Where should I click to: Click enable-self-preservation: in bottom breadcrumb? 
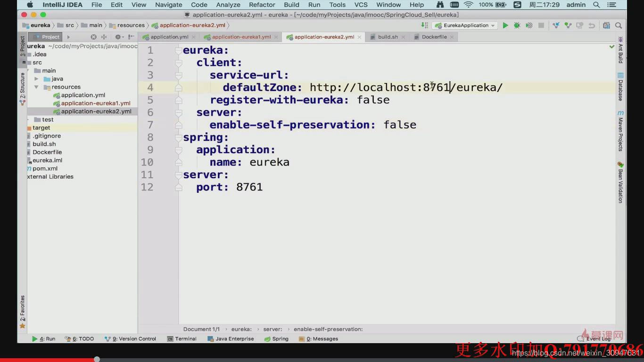point(328,329)
